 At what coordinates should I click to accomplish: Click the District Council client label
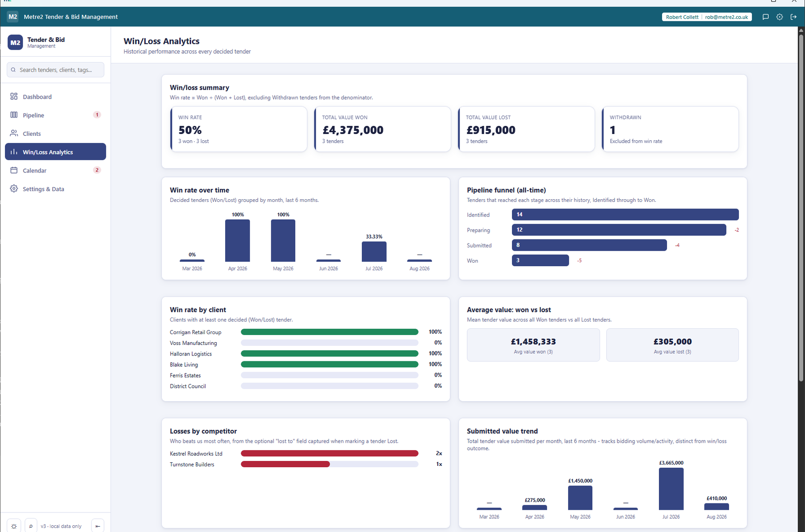click(188, 386)
